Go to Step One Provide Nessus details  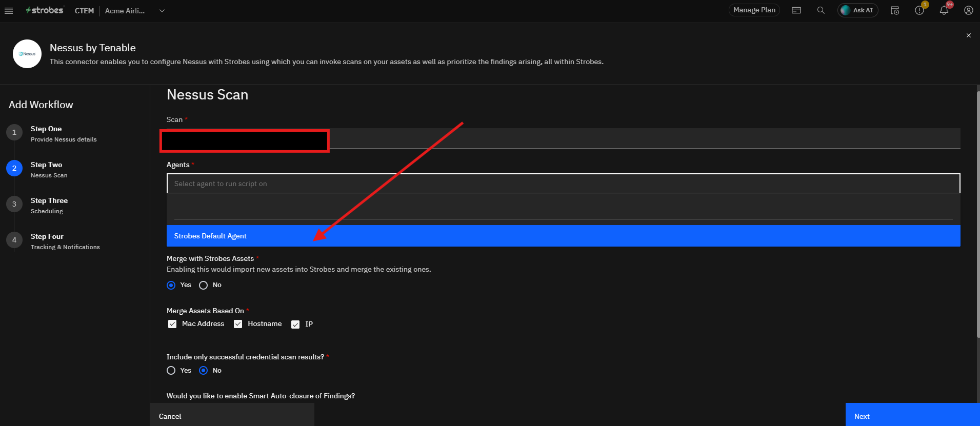64,134
